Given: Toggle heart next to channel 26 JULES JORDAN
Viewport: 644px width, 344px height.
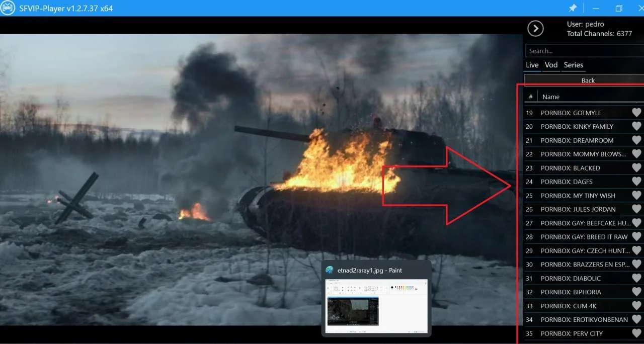Looking at the screenshot, I should pyautogui.click(x=636, y=209).
